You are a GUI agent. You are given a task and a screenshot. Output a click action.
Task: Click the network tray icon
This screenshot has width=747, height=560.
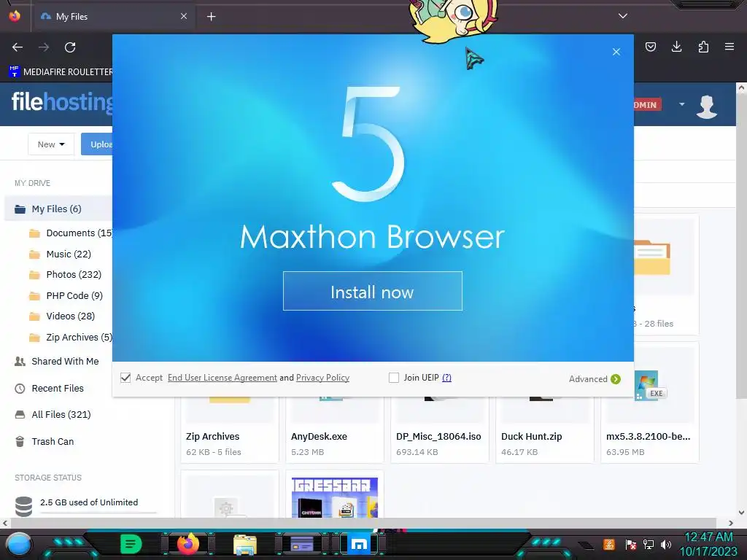648,544
